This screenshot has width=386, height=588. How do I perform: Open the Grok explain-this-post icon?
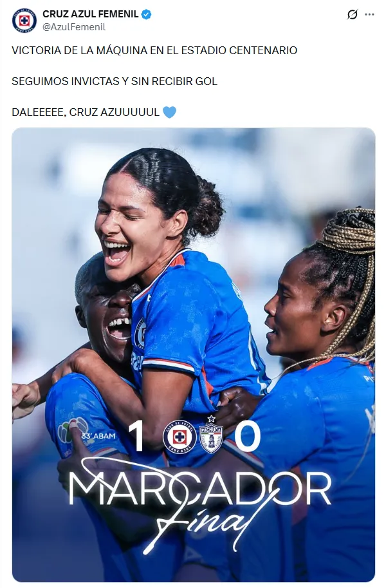(x=353, y=15)
